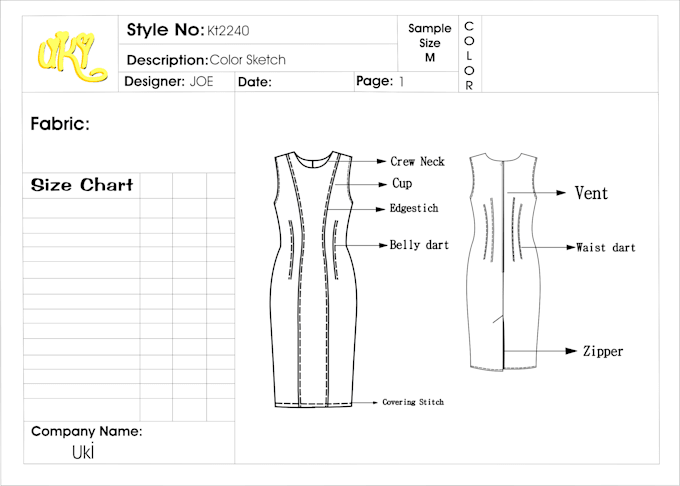Click the 'Description:' label
The width and height of the screenshot is (680, 486).
[x=167, y=60]
